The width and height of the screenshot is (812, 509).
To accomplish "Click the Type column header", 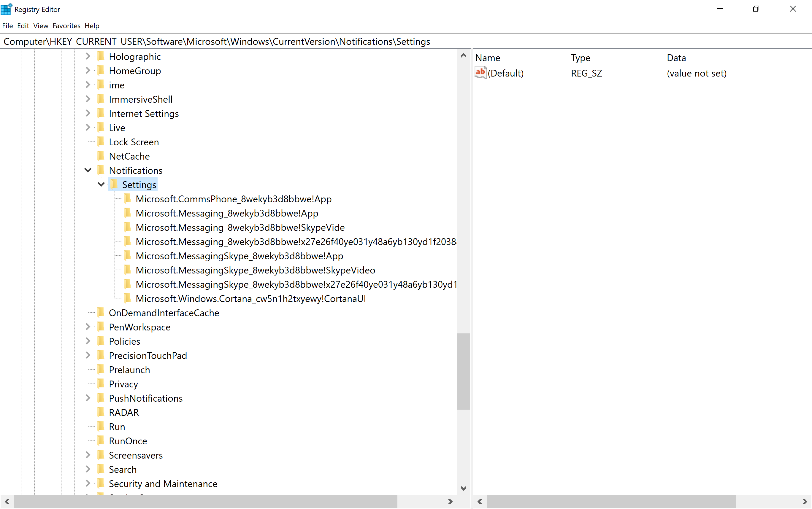I will click(617, 58).
